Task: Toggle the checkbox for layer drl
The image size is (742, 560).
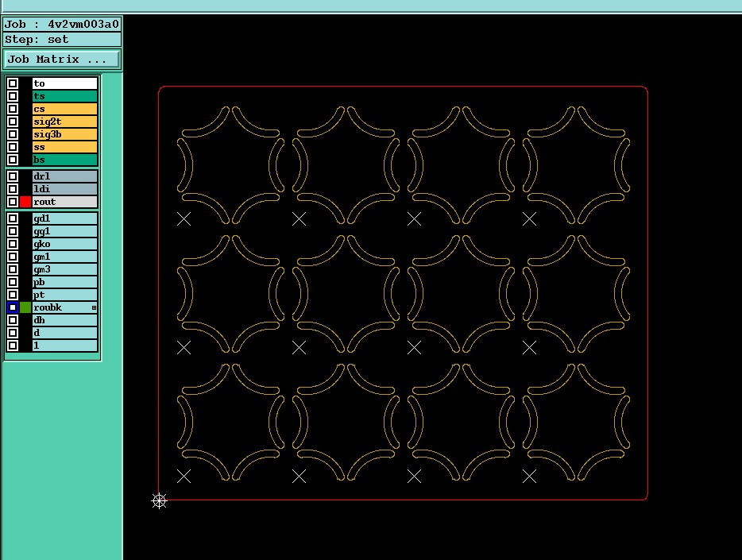Action: [13, 176]
